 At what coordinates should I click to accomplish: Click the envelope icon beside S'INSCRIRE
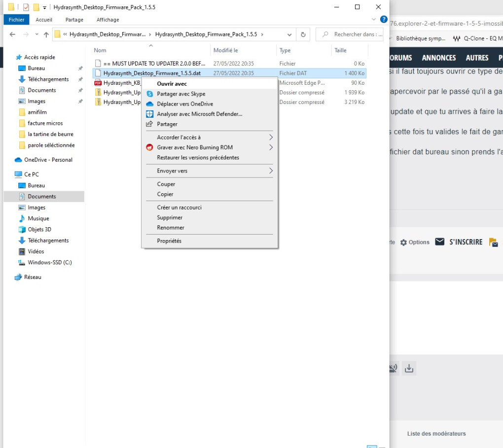pos(439,242)
